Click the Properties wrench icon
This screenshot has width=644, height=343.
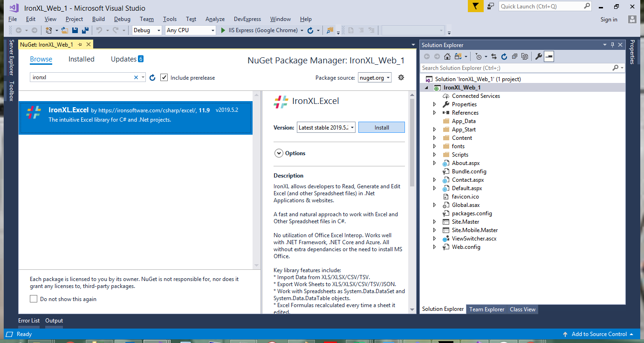(538, 56)
